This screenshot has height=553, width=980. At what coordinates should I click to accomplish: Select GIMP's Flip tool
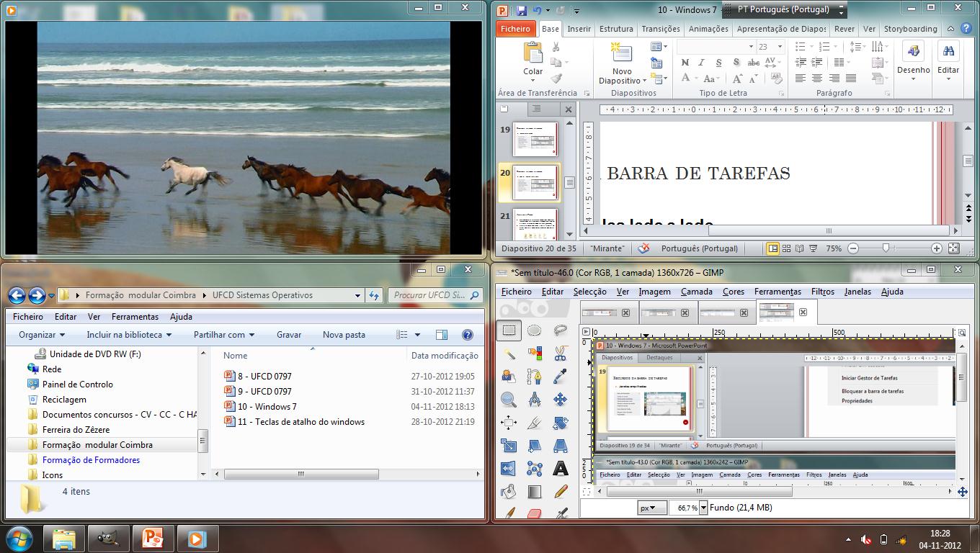[x=509, y=469]
